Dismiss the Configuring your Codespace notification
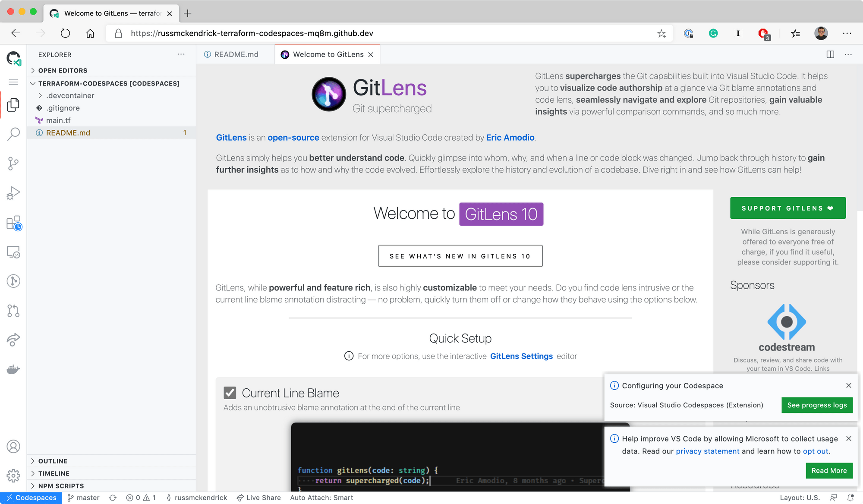 click(849, 385)
